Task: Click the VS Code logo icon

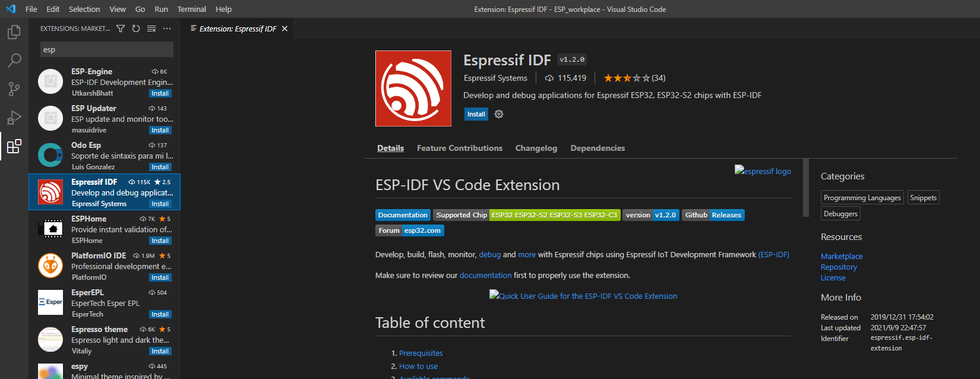Action: click(x=10, y=9)
